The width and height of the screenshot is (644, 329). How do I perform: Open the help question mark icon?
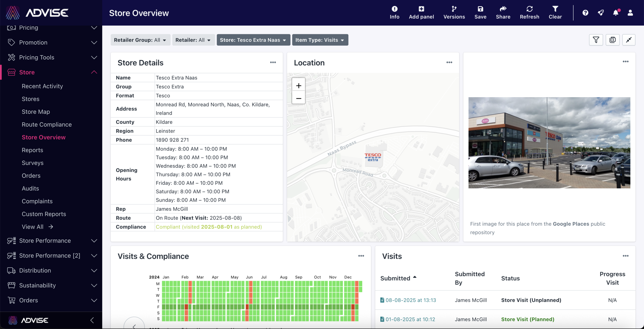[x=585, y=13]
